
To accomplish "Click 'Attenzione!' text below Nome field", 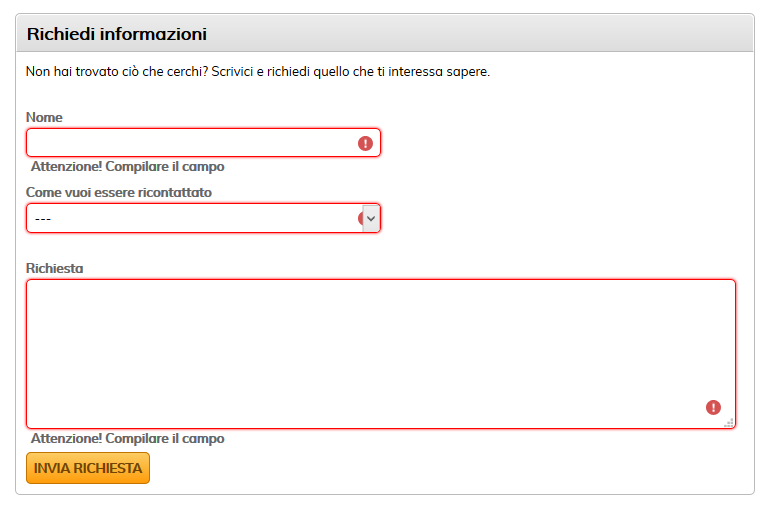I will (67, 166).
